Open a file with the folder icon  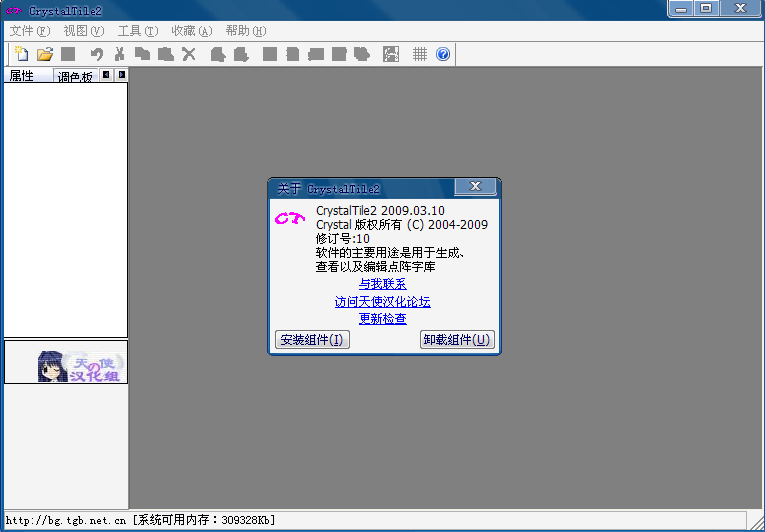coord(44,54)
